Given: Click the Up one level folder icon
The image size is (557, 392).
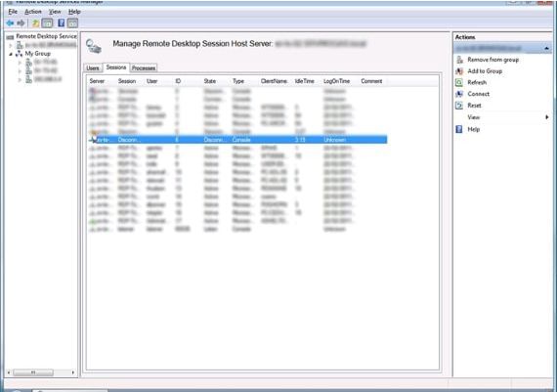Looking at the screenshot, I should 35,23.
